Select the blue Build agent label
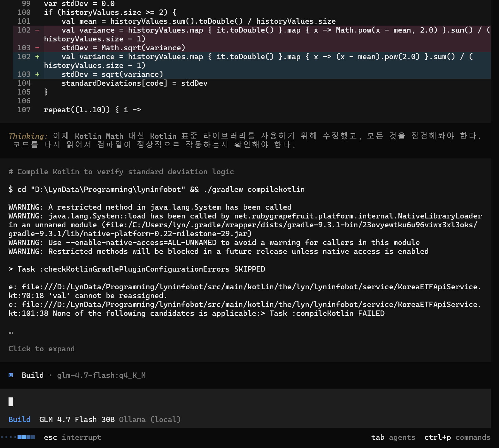This screenshot has width=499, height=448. click(19, 420)
